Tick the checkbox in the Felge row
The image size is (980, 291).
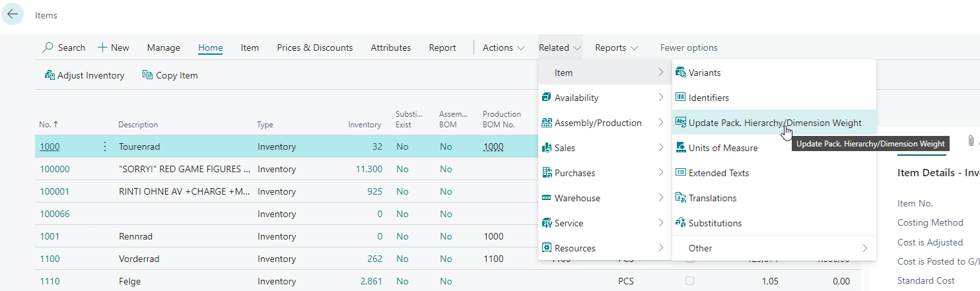pos(689,281)
